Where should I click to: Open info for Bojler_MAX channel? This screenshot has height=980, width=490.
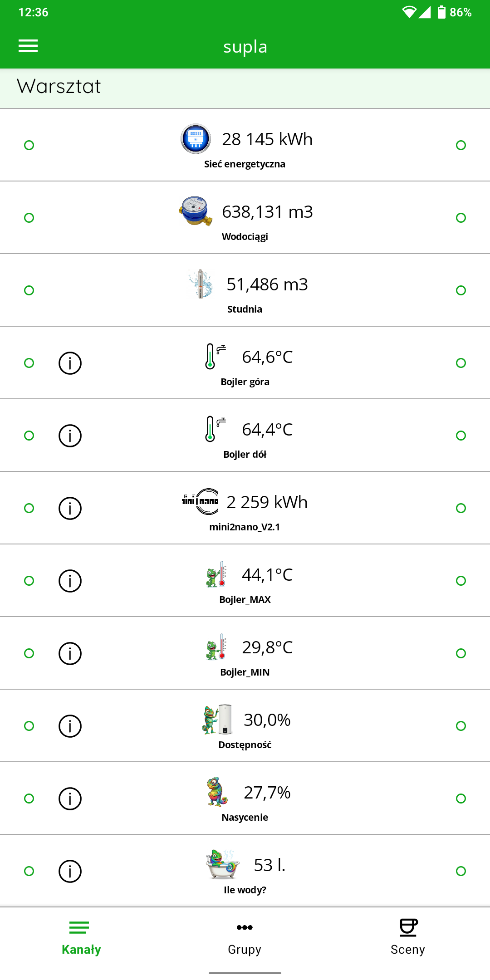70,581
